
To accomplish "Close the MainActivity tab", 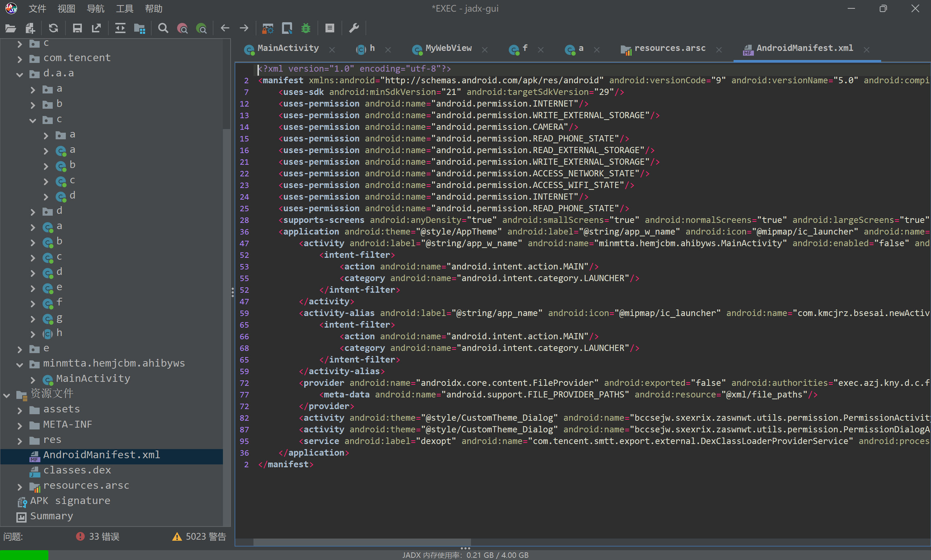I will [332, 50].
